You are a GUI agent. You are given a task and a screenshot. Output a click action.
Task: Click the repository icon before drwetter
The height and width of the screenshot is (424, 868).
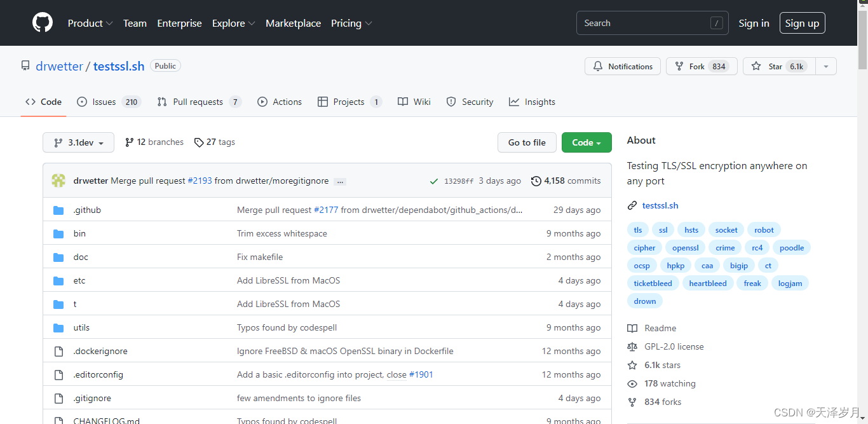tap(25, 65)
